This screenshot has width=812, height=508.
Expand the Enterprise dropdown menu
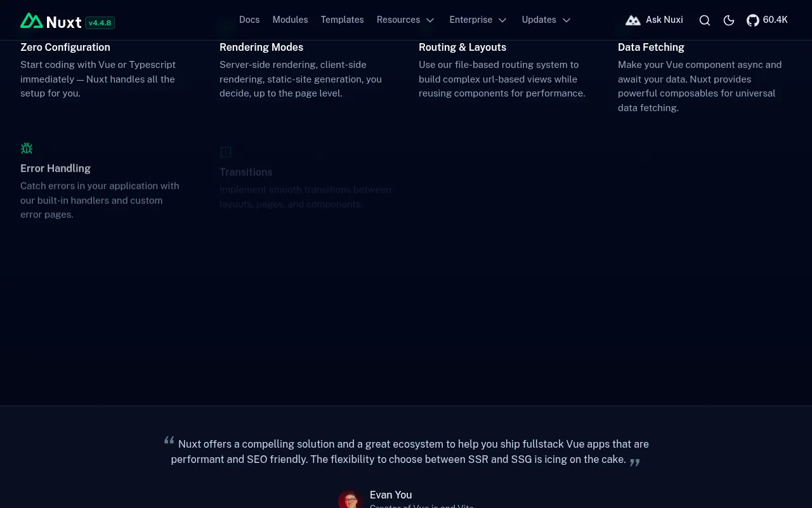click(x=478, y=20)
